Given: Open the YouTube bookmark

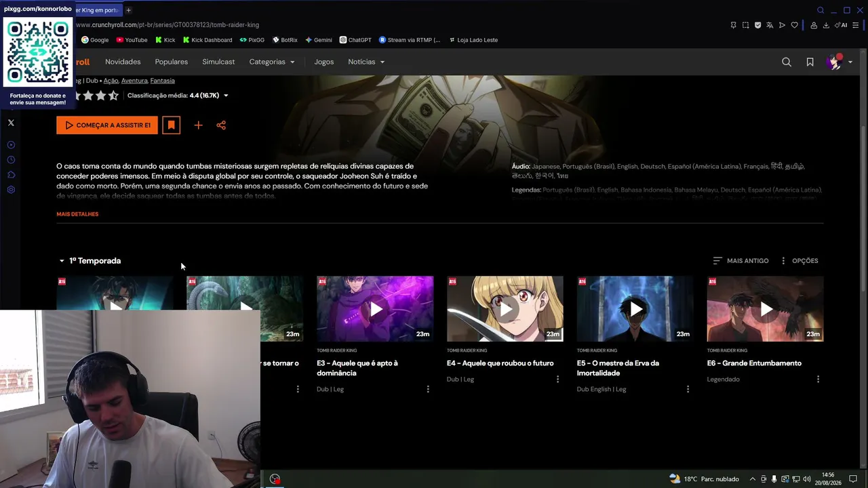Looking at the screenshot, I should (x=132, y=40).
